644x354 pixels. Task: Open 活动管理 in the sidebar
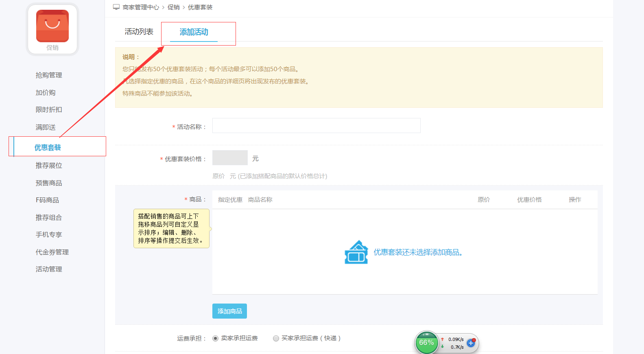(49, 269)
